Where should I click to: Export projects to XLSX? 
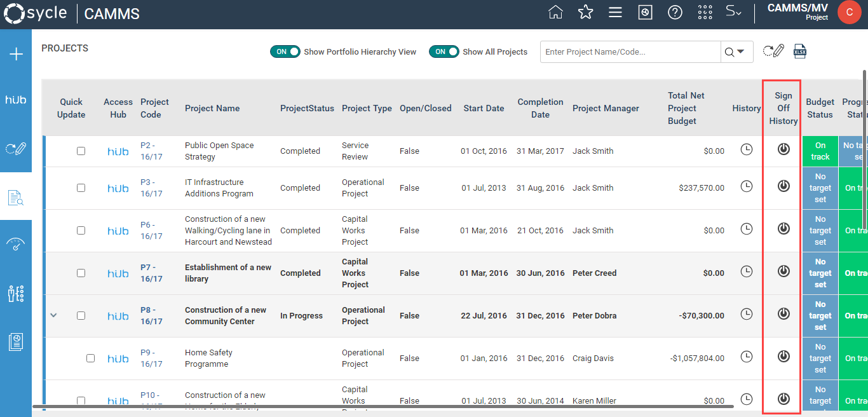800,51
